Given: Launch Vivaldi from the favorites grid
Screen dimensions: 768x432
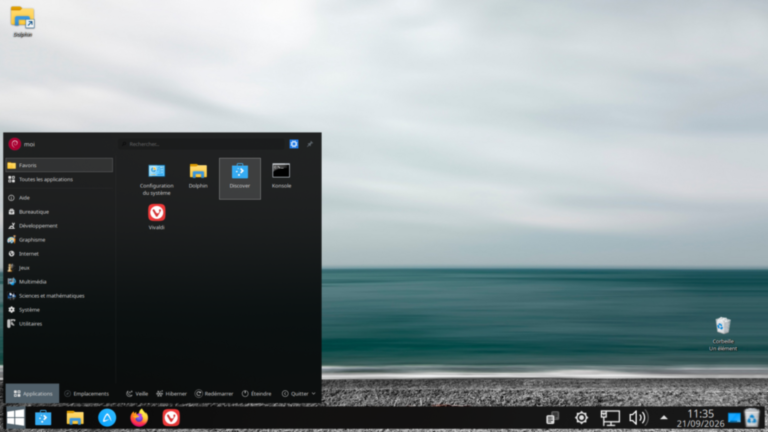Looking at the screenshot, I should coord(157,217).
